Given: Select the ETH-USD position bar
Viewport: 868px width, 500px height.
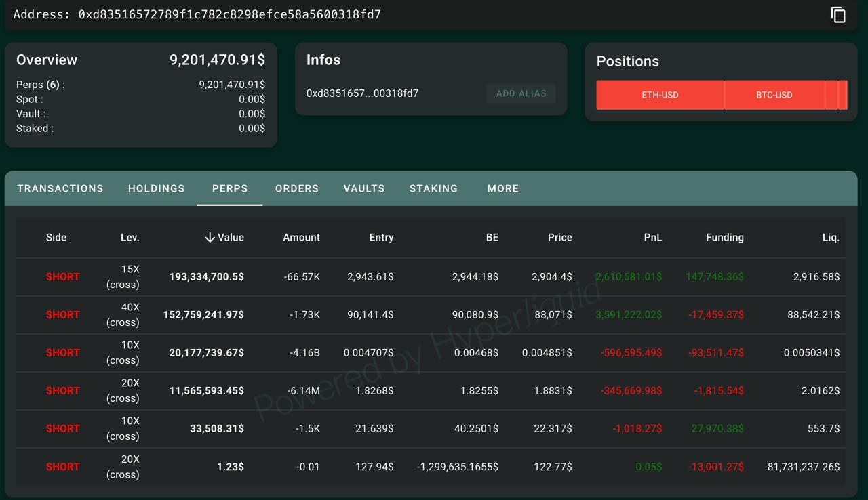Looking at the screenshot, I should (x=660, y=95).
